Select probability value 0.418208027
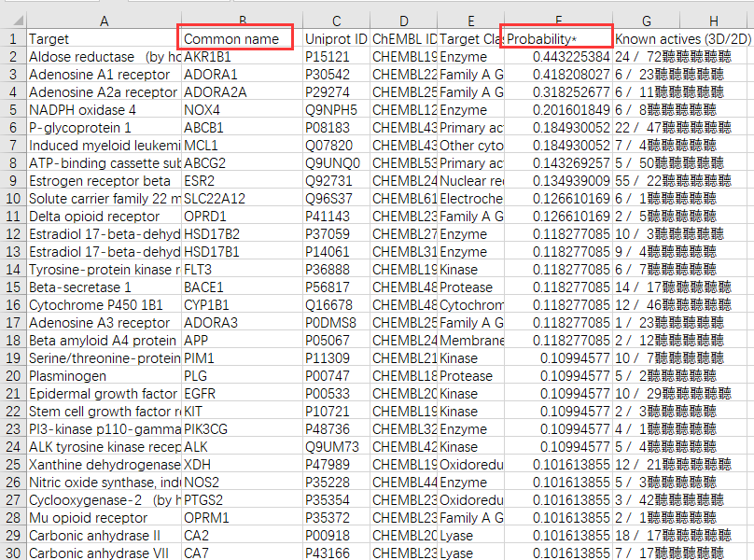Image resolution: width=754 pixels, height=560 pixels. click(x=558, y=75)
